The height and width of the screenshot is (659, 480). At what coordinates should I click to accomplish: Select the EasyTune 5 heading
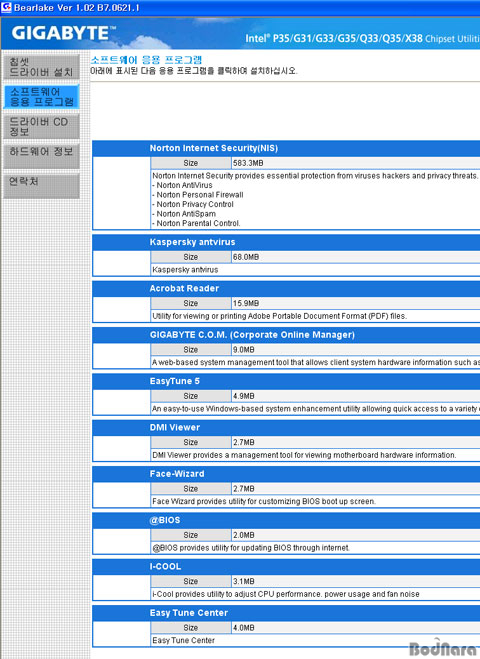coord(174,381)
